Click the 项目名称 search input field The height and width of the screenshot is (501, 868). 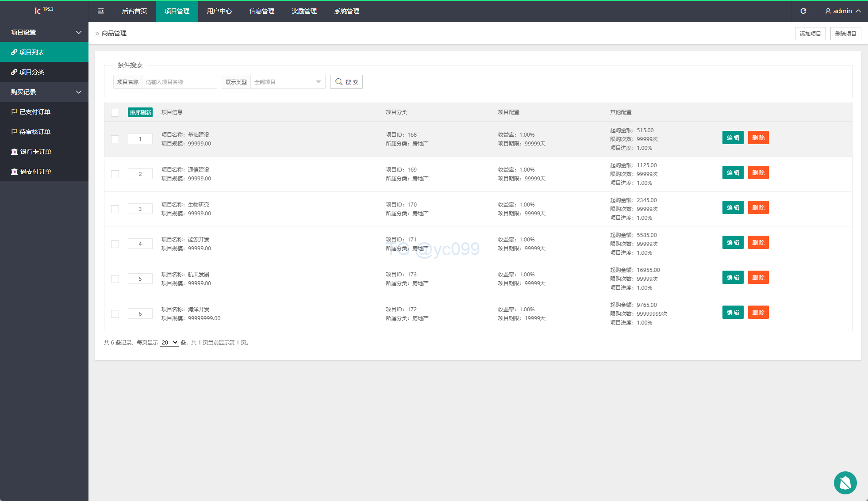pyautogui.click(x=179, y=82)
